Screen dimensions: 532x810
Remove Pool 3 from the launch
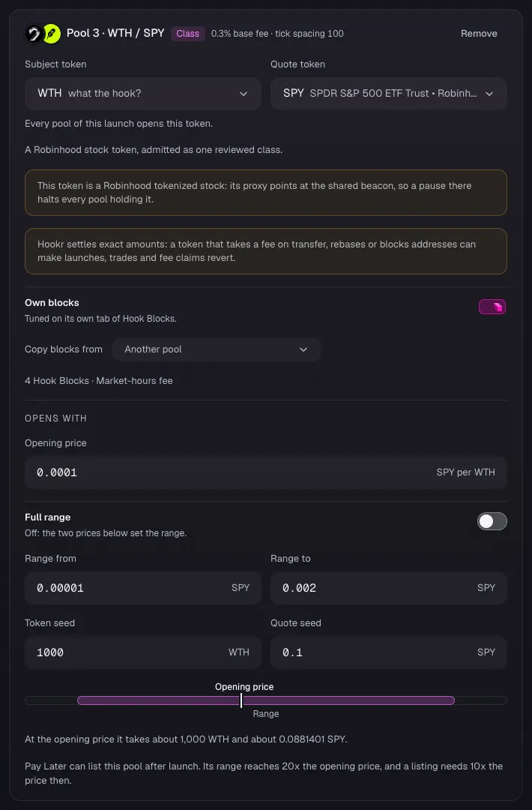click(x=479, y=34)
